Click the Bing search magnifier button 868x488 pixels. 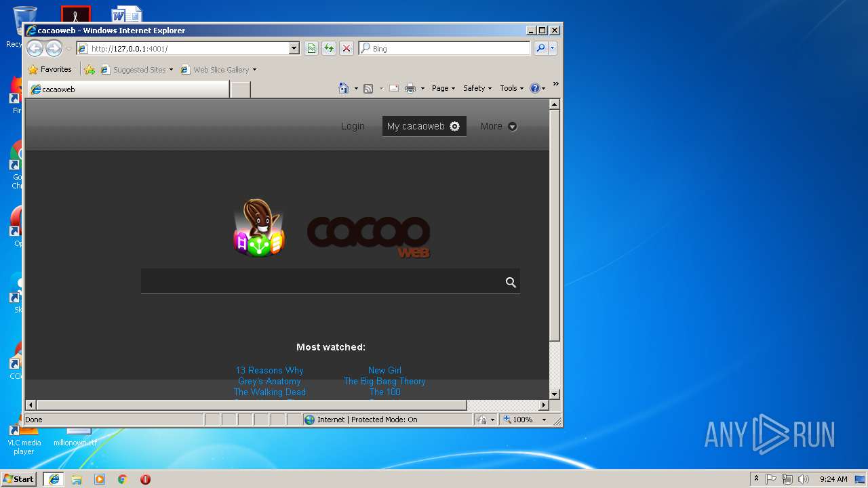pos(540,48)
